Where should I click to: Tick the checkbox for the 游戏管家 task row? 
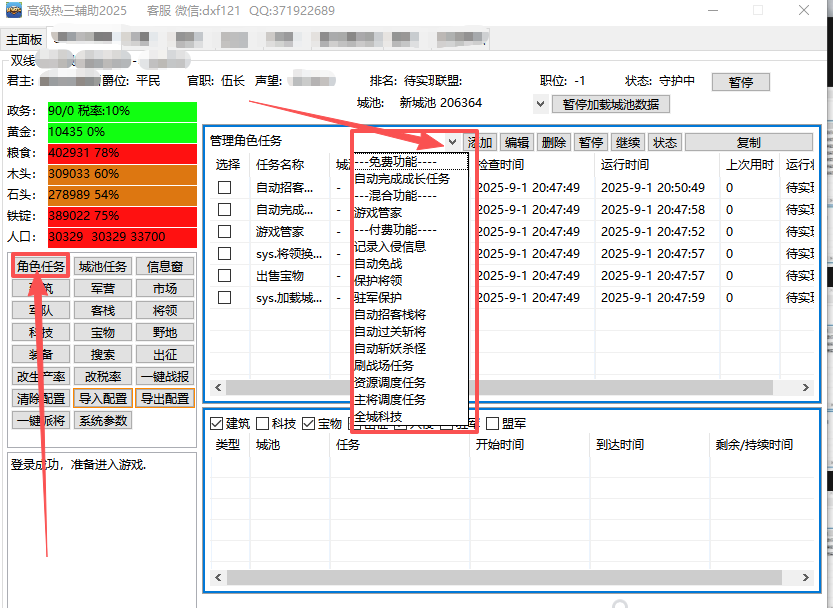coord(225,232)
